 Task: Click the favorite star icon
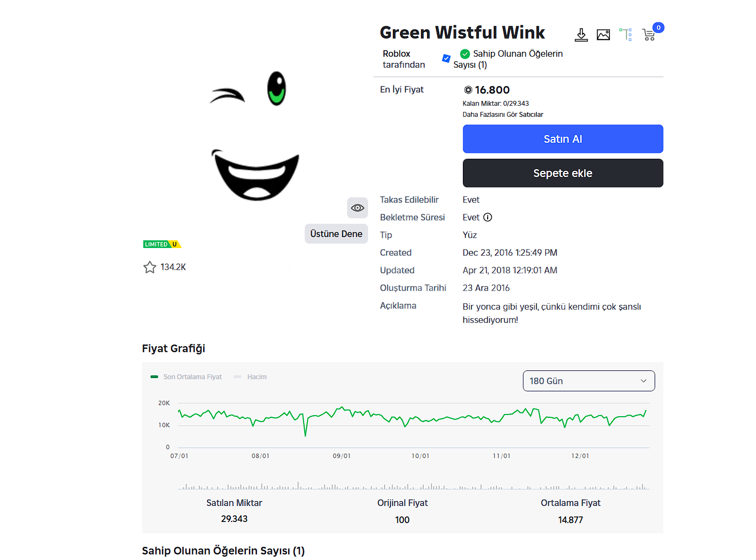pos(150,267)
